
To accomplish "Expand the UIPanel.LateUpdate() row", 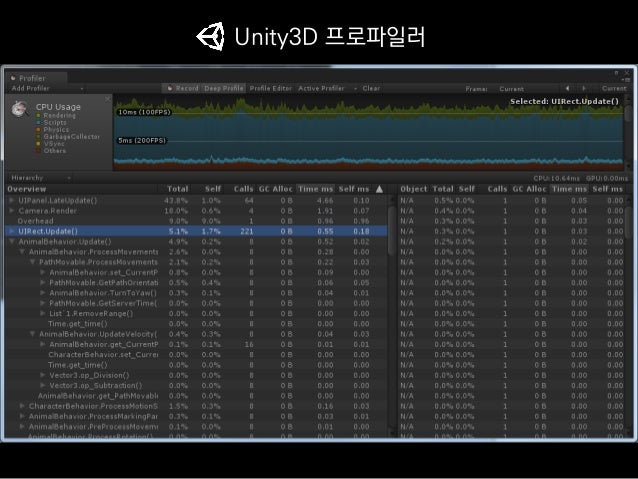I will coord(12,200).
